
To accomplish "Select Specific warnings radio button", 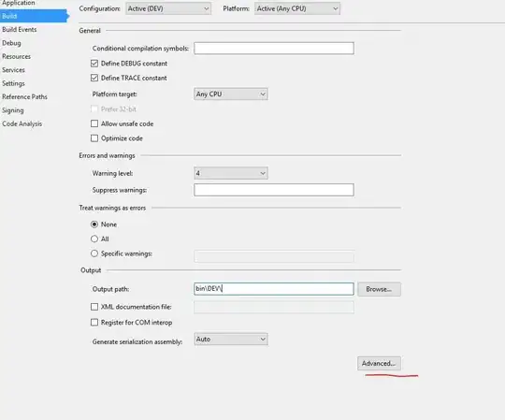I will [94, 253].
